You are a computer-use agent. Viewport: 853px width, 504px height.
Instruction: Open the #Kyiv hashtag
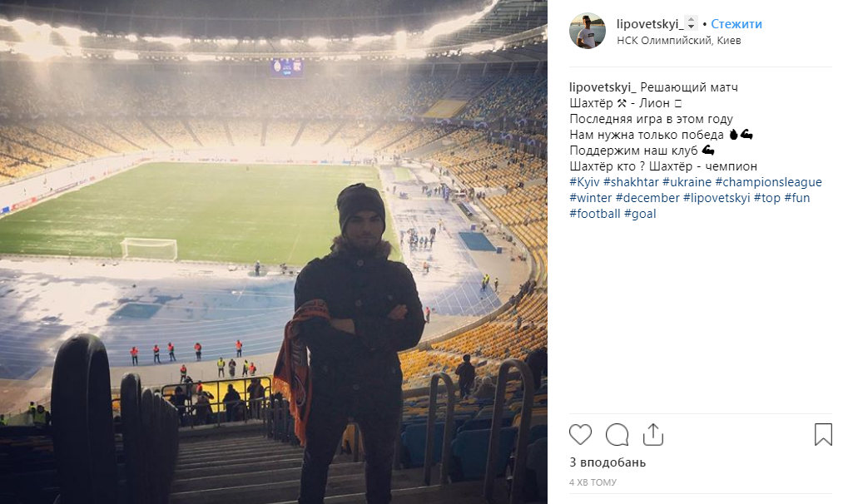pos(584,182)
